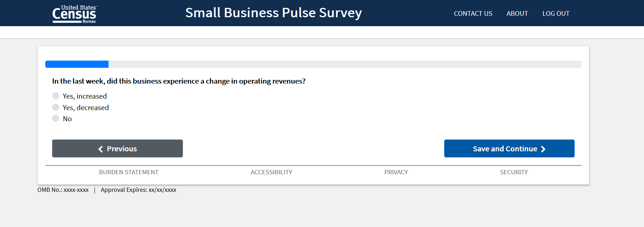Go to the About menu item

[517, 14]
